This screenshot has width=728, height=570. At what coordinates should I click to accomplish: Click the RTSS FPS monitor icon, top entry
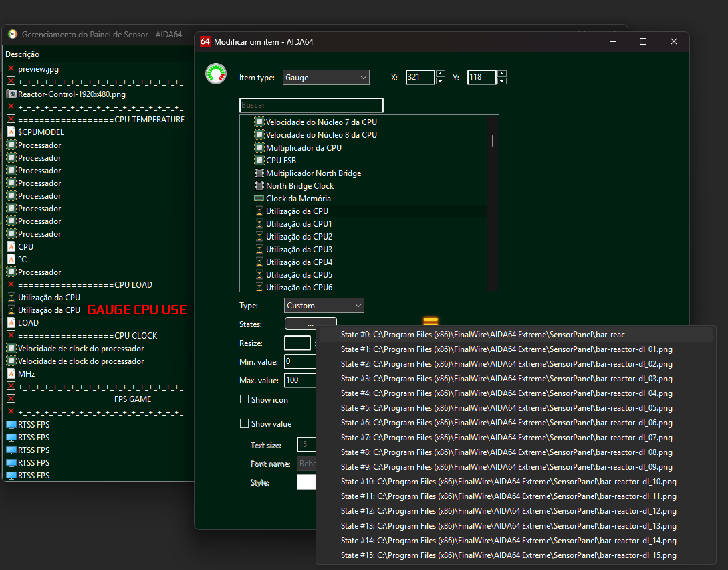[11, 425]
